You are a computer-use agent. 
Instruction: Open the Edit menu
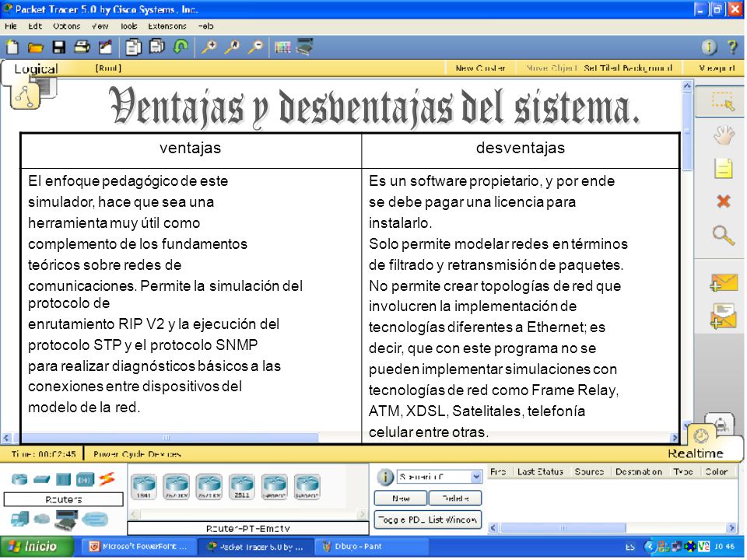coord(35,26)
